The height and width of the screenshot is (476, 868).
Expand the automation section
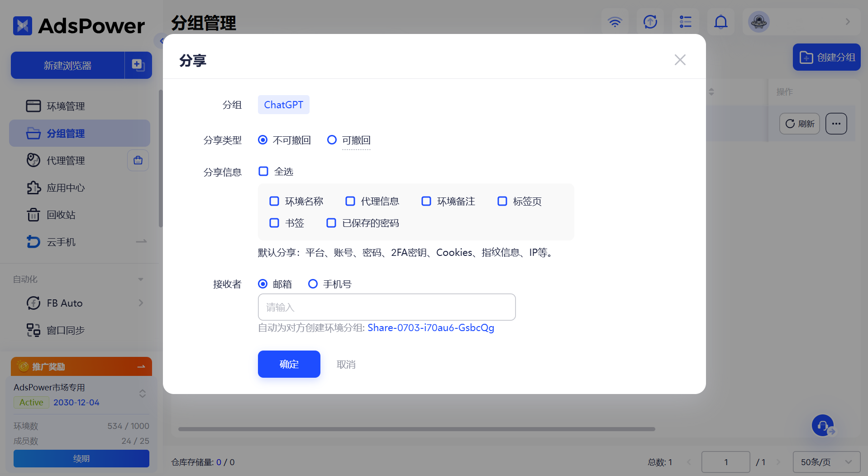coord(141,279)
